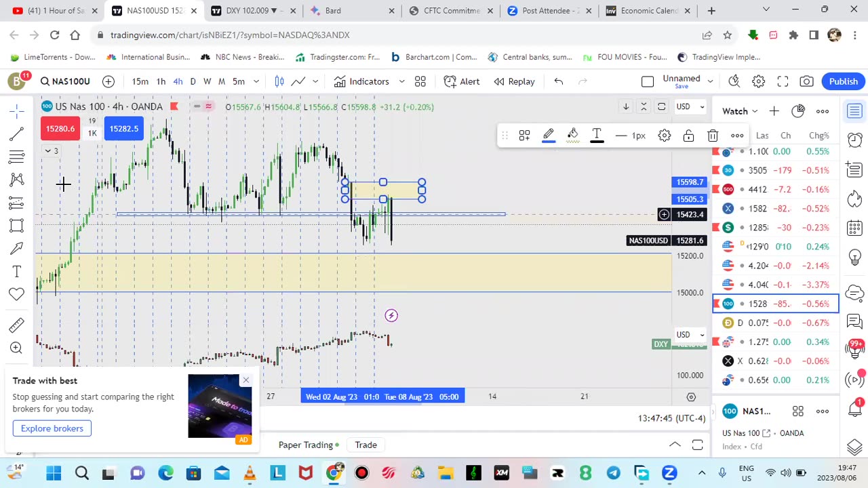
Task: Expand the Indicators favorites dropdown arrow
Action: click(401, 81)
